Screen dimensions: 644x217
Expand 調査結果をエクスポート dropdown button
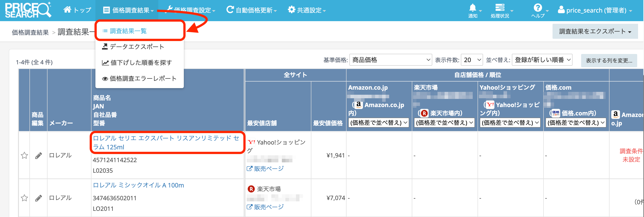pos(595,31)
